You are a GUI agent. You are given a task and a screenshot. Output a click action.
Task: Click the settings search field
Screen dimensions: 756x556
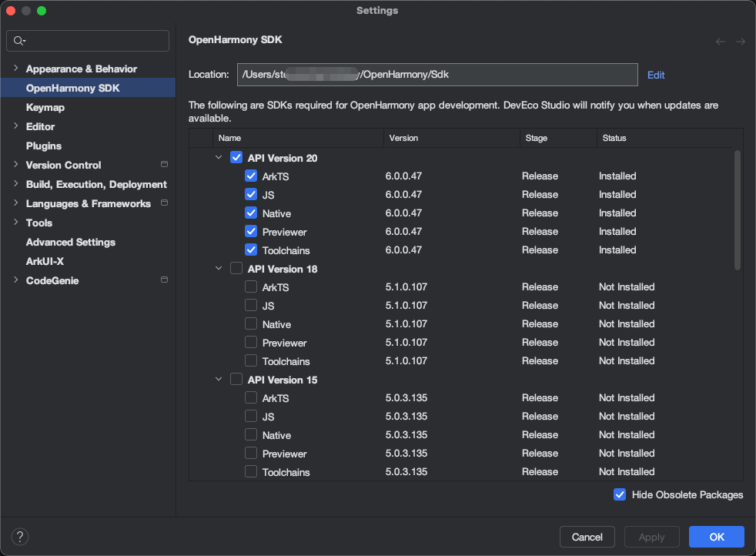(88, 41)
